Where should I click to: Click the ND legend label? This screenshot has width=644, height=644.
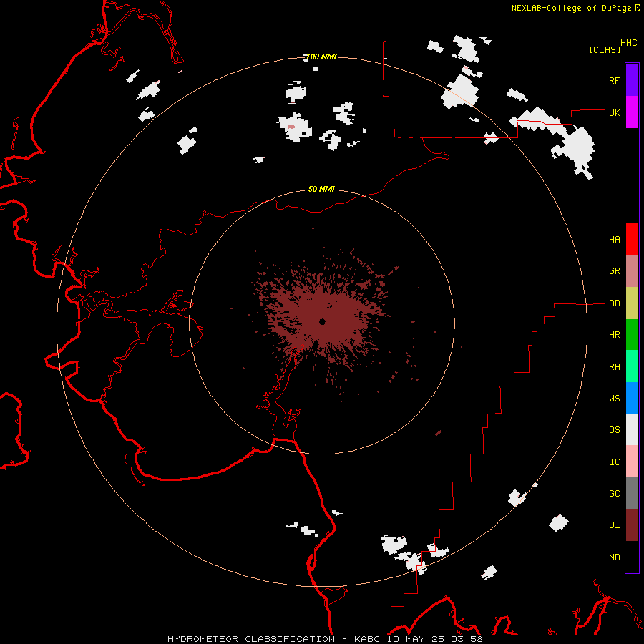pyautogui.click(x=614, y=557)
